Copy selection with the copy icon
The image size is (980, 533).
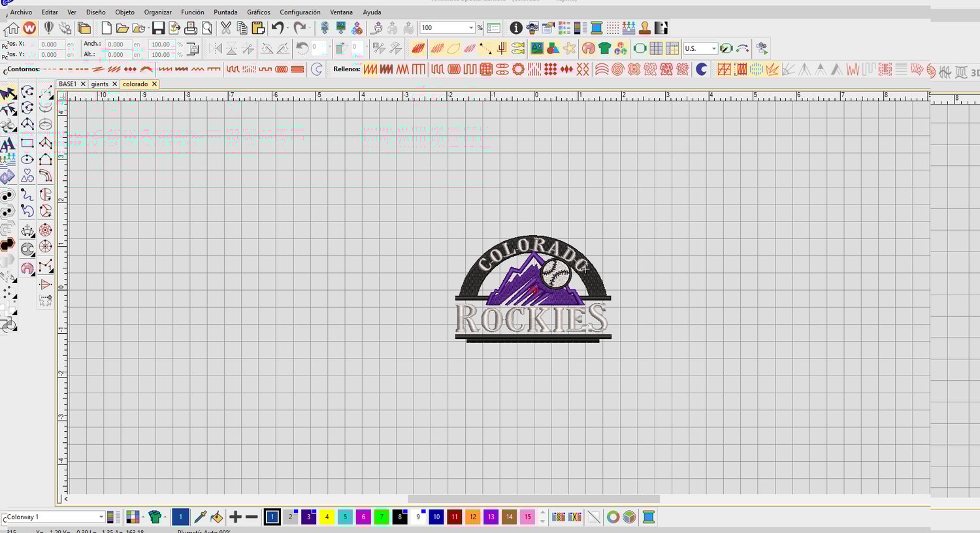point(242,28)
